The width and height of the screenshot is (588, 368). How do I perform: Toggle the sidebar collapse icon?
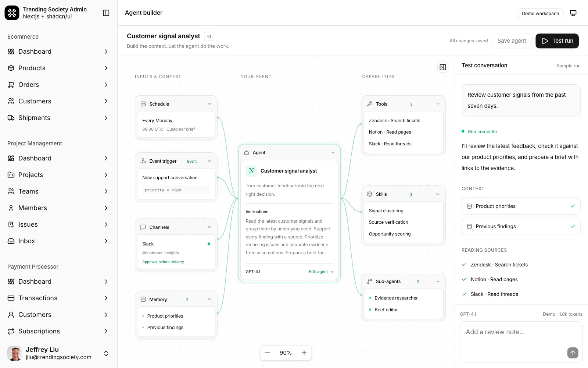106,13
